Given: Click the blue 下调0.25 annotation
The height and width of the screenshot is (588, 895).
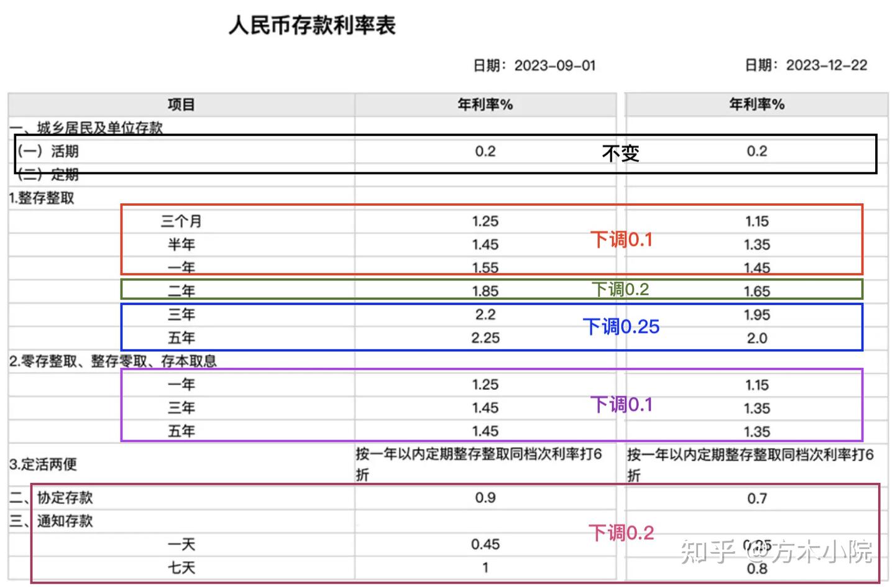Looking at the screenshot, I should tap(622, 326).
